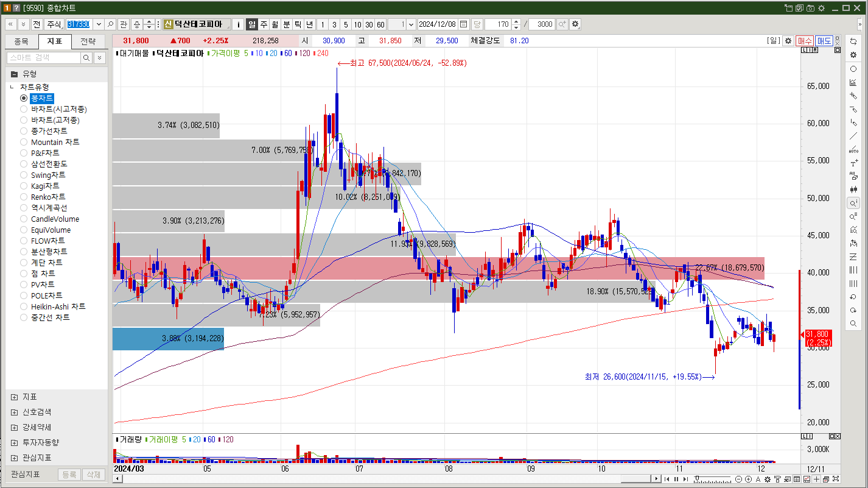Viewport: 868px width, 488px height.
Task: Click the bottom toolbar gear settings icon
Action: tap(768, 479)
